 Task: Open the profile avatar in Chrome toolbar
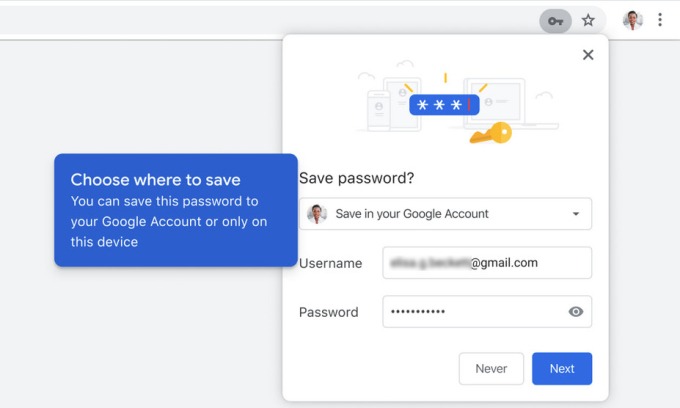click(632, 20)
